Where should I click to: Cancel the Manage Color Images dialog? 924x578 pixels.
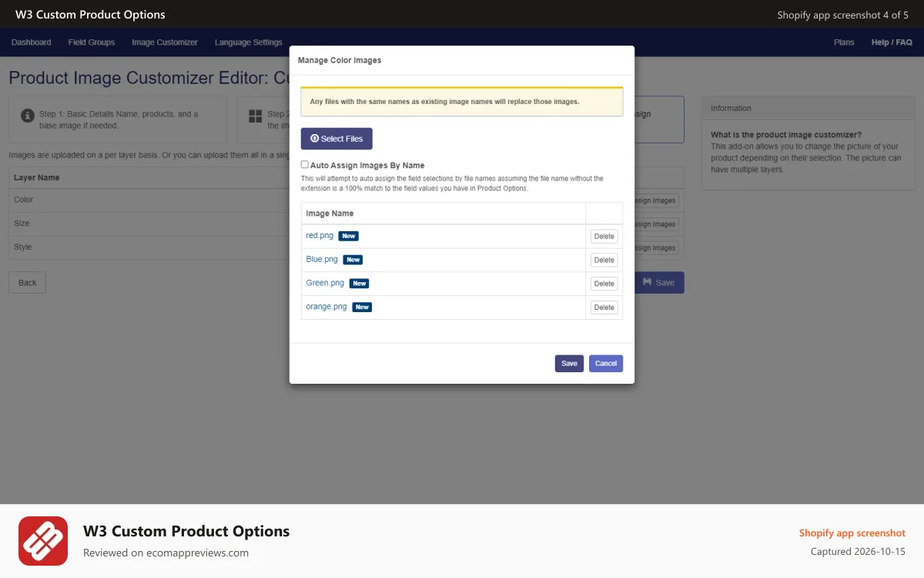[606, 364]
